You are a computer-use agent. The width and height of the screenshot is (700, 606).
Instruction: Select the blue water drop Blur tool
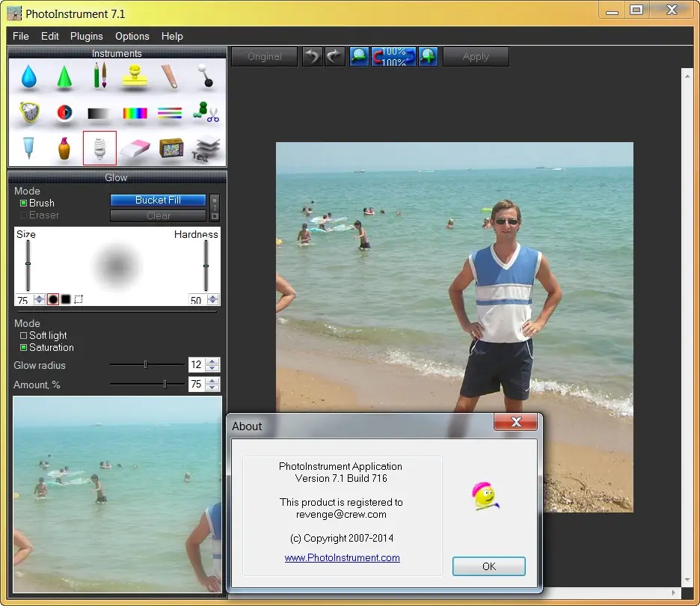pos(29,76)
